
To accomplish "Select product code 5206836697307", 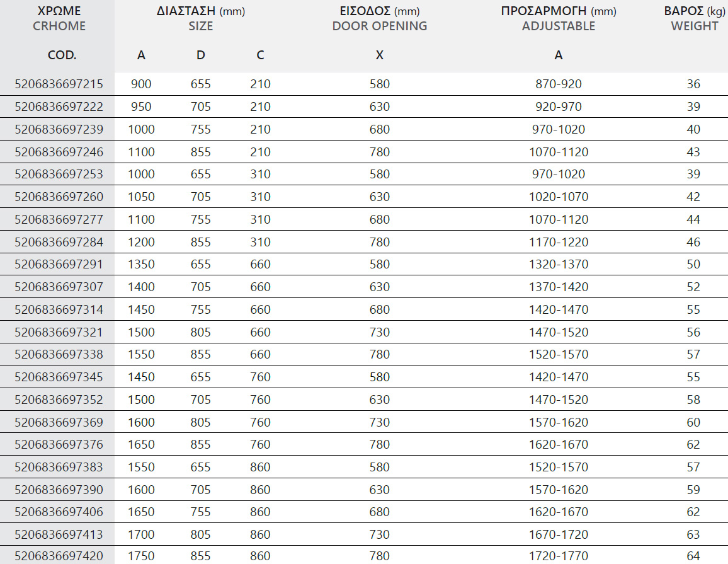I will [59, 287].
